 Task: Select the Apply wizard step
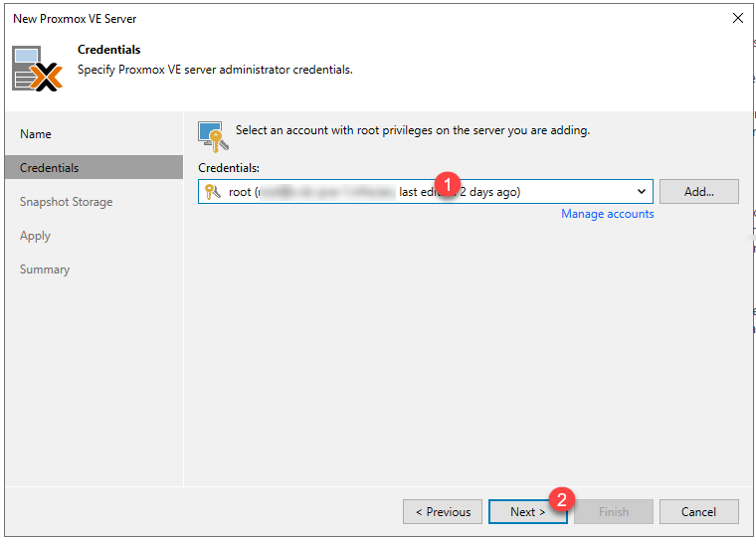[x=35, y=236]
